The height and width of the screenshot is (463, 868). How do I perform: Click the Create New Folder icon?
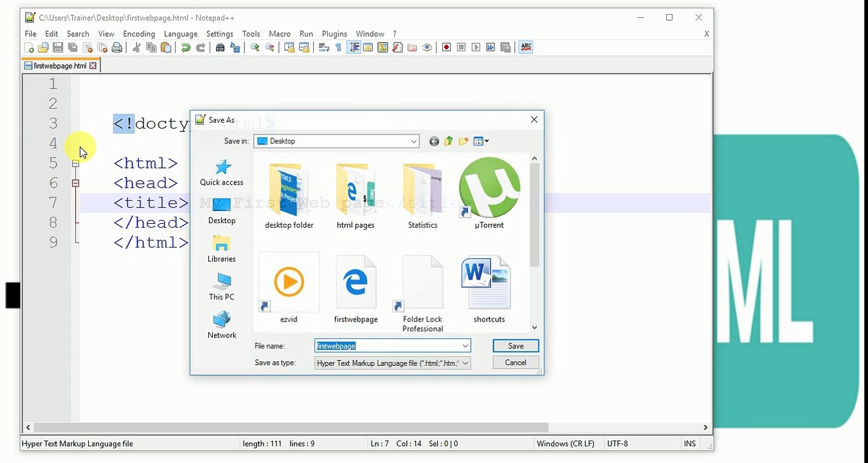464,141
